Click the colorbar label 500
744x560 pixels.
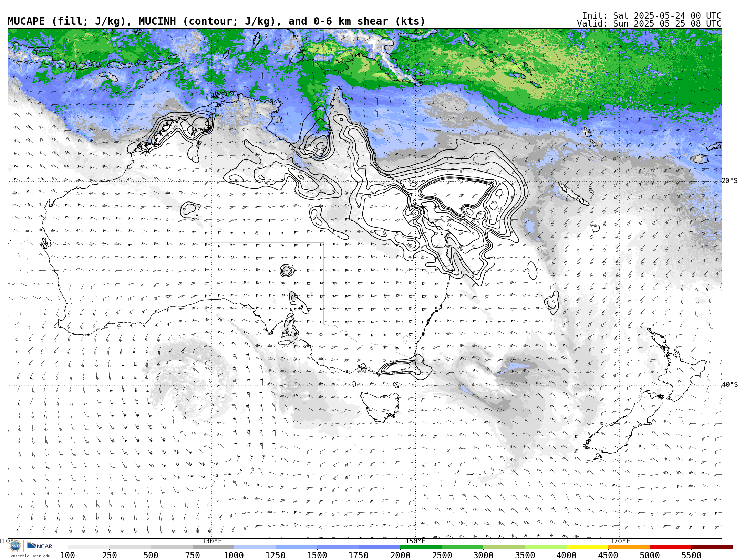151,555
